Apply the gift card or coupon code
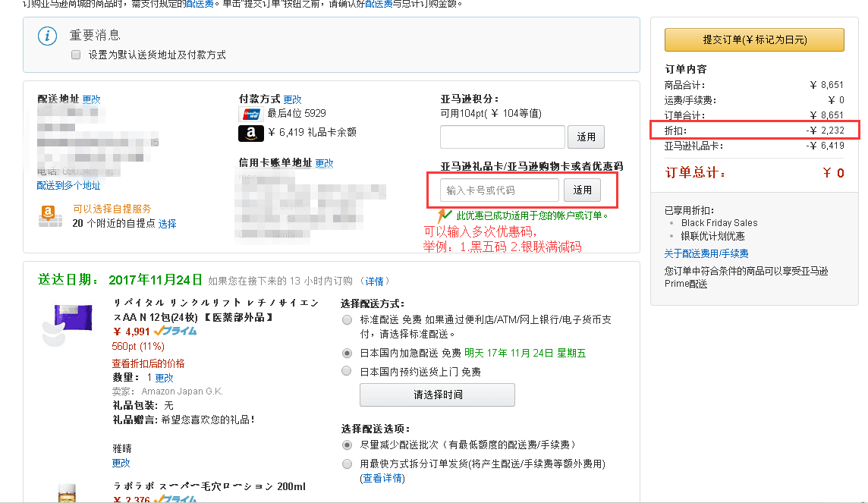Screen dimensions: 868x503 (582, 190)
